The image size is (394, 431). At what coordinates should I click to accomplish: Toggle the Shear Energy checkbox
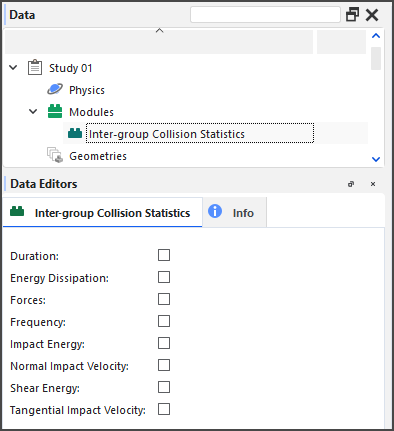click(x=164, y=387)
